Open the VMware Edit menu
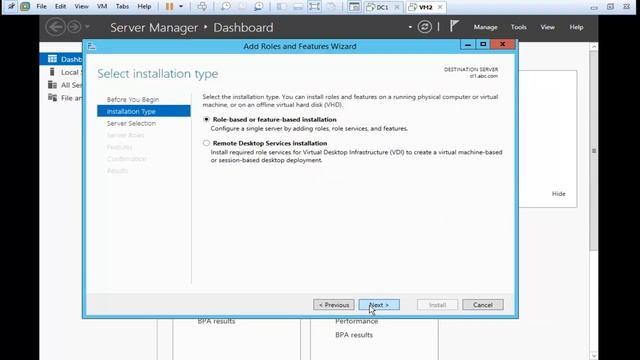Image resolution: width=640 pixels, height=360 pixels. pos(60,7)
